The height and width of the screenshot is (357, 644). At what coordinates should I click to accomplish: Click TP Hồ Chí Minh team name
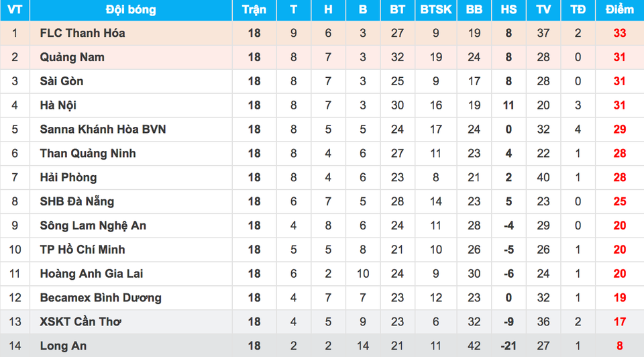click(83, 250)
